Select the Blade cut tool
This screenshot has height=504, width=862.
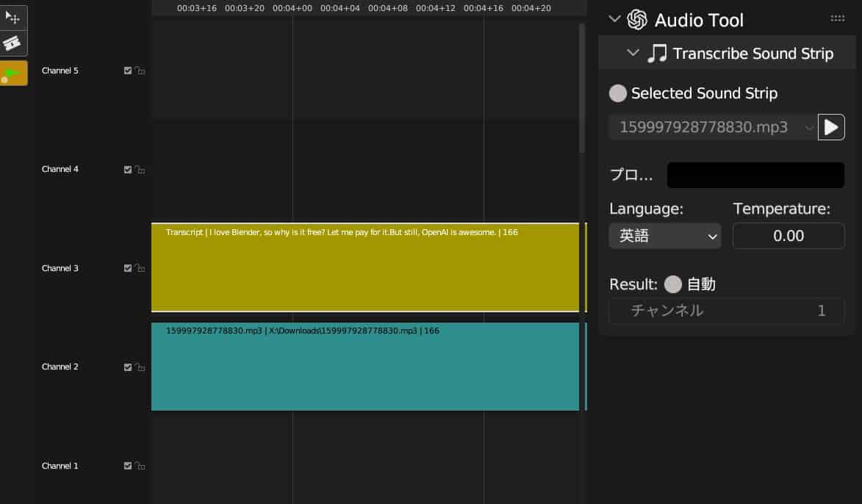pyautogui.click(x=13, y=43)
